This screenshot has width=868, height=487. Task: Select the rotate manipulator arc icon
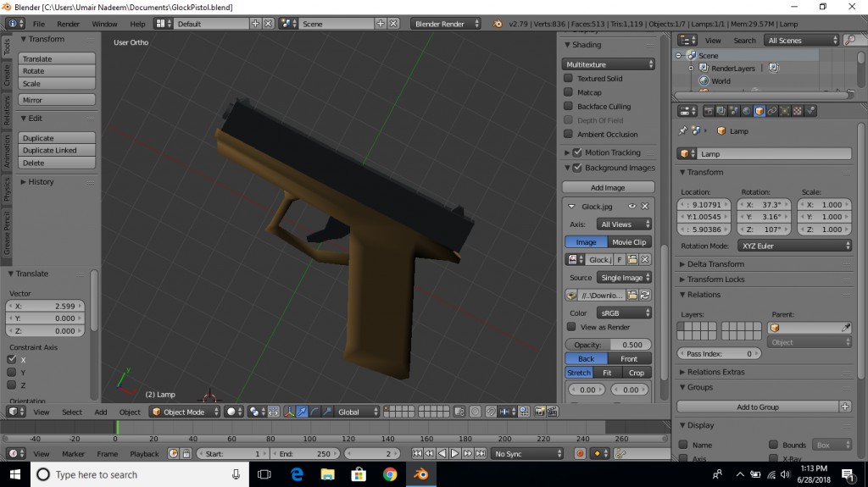click(x=314, y=412)
